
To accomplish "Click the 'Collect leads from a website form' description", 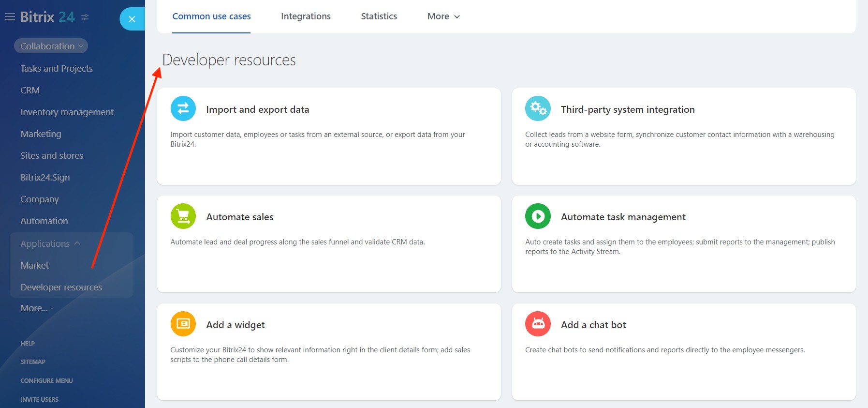I will click(x=680, y=139).
